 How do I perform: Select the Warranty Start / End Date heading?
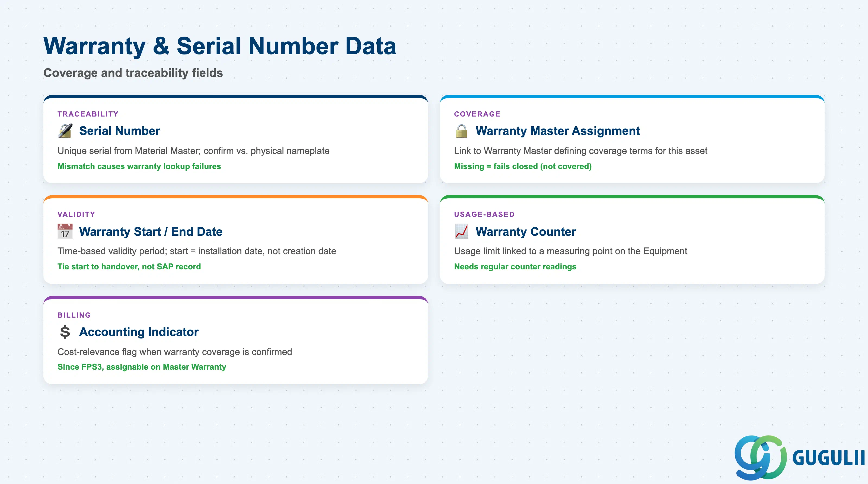tap(151, 231)
